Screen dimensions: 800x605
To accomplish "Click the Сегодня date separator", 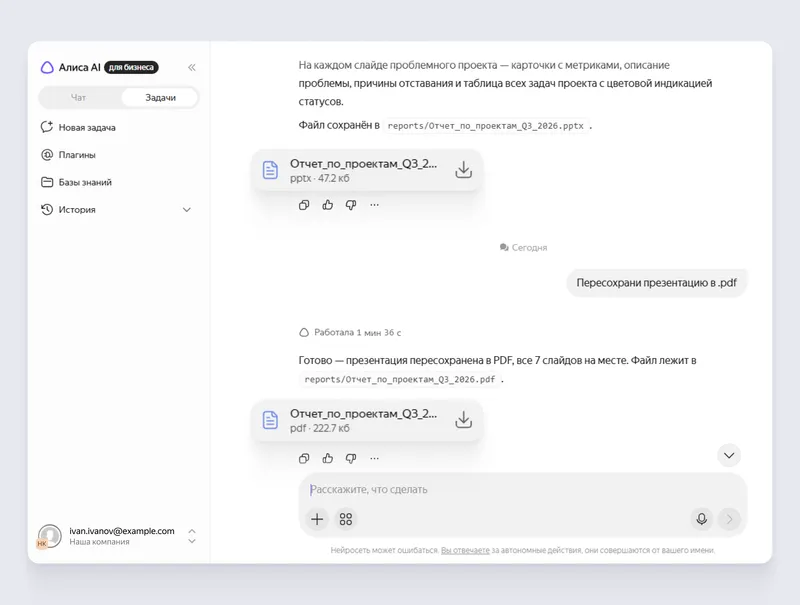I will click(523, 247).
